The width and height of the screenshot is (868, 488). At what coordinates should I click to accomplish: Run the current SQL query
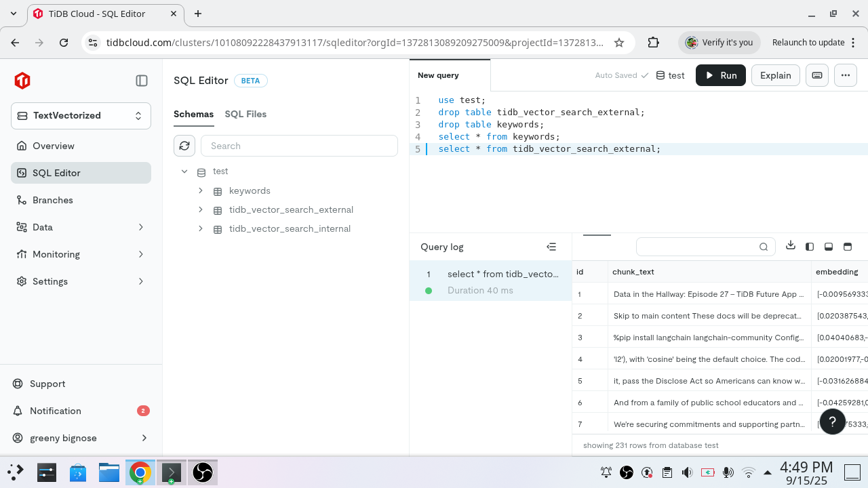pos(721,75)
